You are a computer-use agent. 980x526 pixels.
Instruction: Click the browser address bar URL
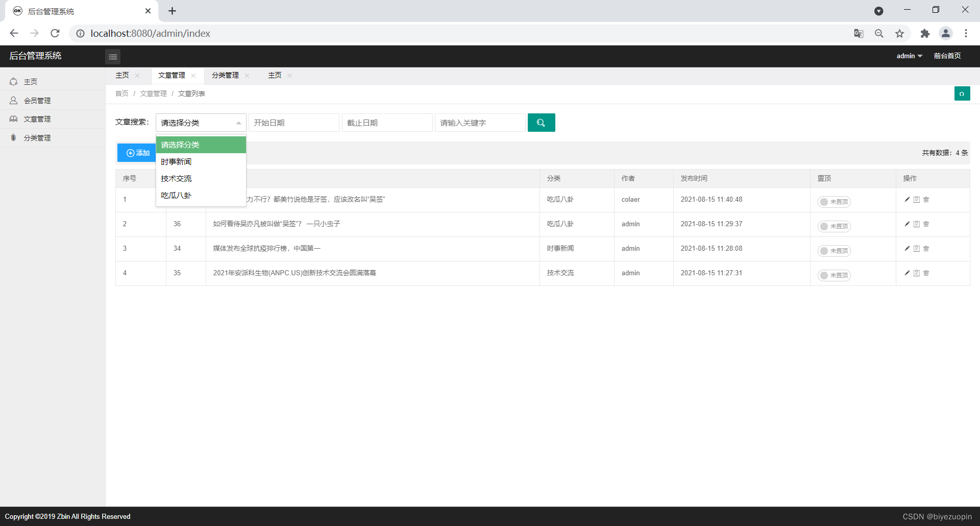tap(150, 33)
